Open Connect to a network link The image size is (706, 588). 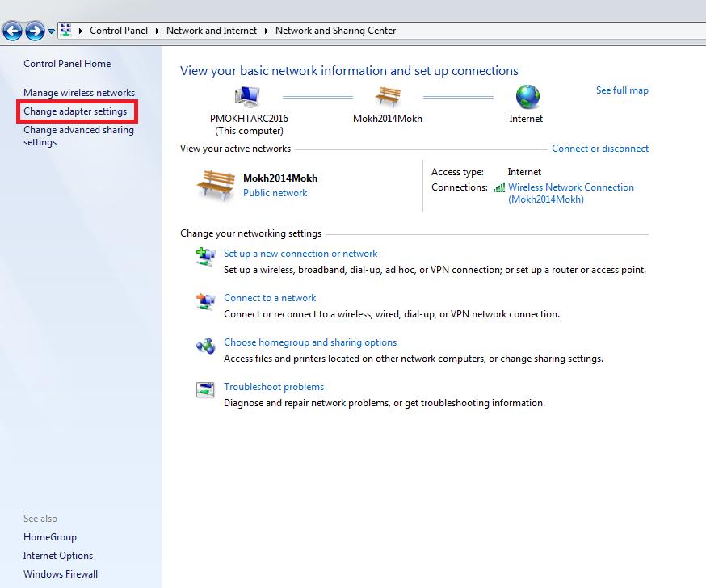point(270,297)
